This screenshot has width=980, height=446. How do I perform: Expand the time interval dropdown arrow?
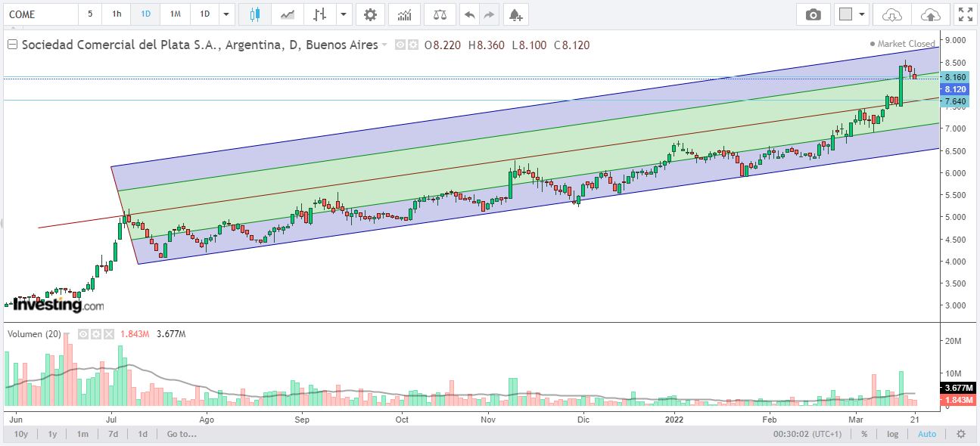(226, 14)
